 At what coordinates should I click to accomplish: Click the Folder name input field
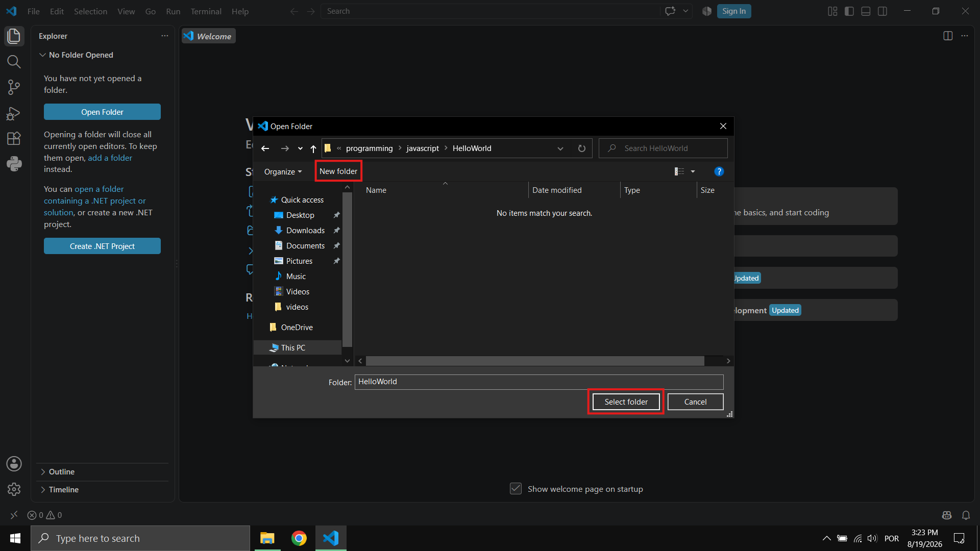click(539, 382)
